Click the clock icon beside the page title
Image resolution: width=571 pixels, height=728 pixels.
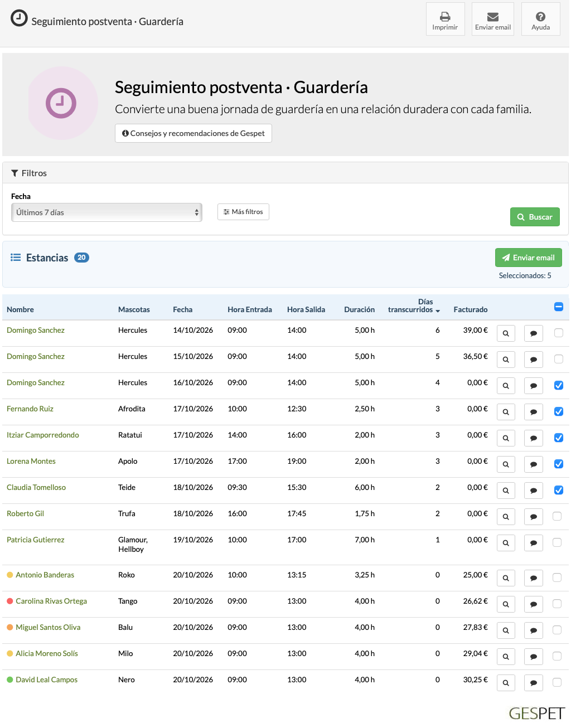[19, 18]
